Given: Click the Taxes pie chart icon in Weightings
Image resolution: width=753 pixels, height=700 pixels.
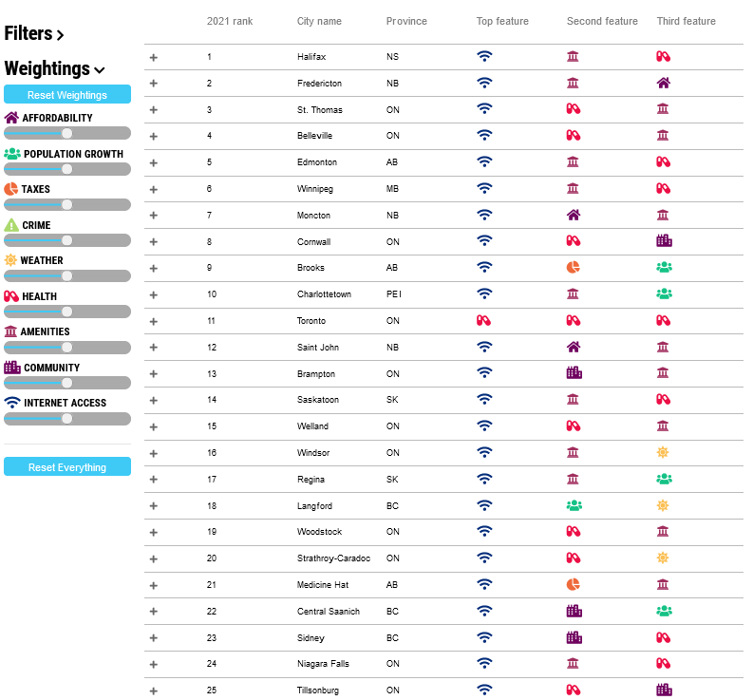Looking at the screenshot, I should coord(11,189).
